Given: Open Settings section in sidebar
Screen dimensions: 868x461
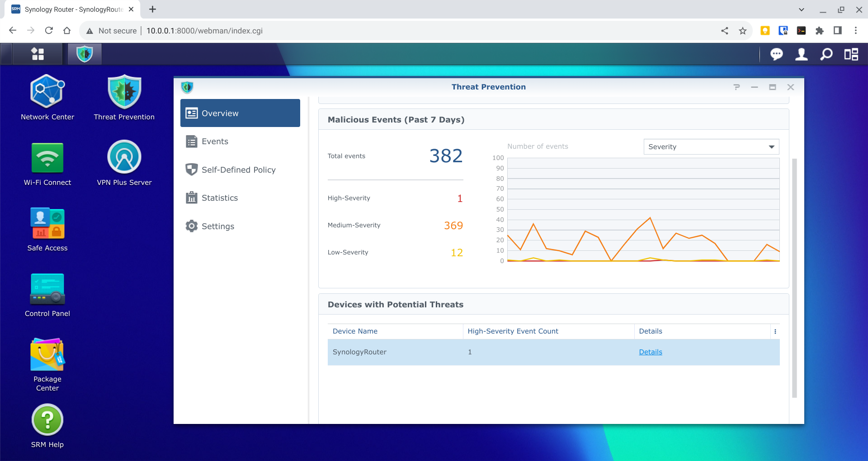Looking at the screenshot, I should point(240,226).
